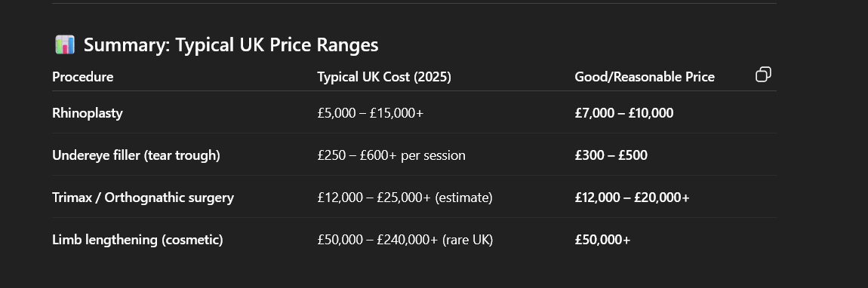
Task: Click the Limb lengthening (cosmetic) cell
Action: tap(137, 240)
